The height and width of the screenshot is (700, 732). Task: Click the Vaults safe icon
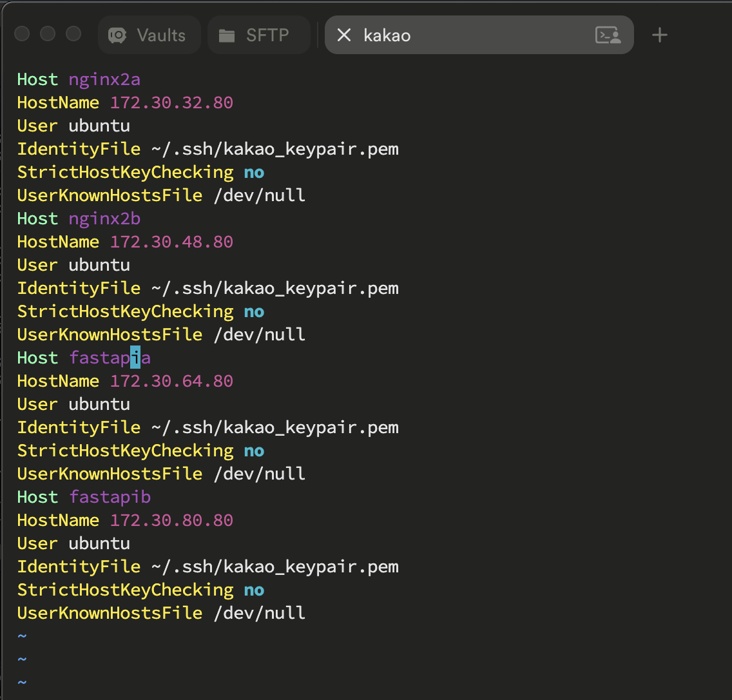117,35
